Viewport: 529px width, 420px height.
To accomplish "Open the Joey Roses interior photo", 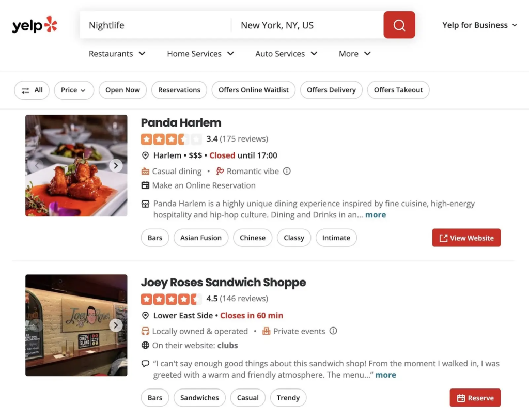I will click(x=76, y=325).
